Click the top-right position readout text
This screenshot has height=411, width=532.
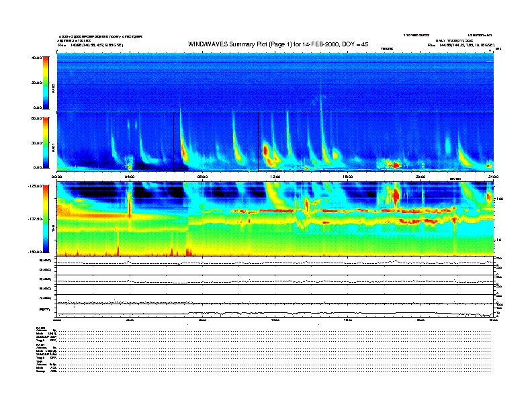(x=461, y=45)
